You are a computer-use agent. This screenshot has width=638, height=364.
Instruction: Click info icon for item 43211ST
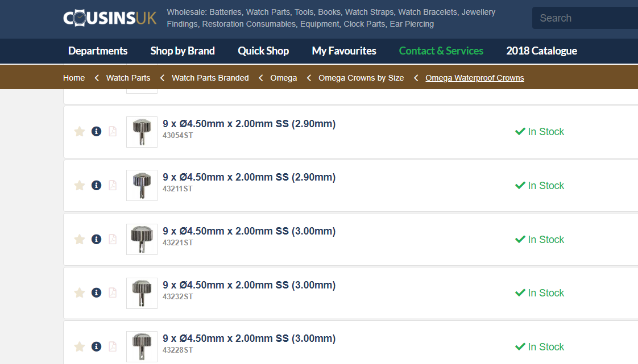click(96, 186)
